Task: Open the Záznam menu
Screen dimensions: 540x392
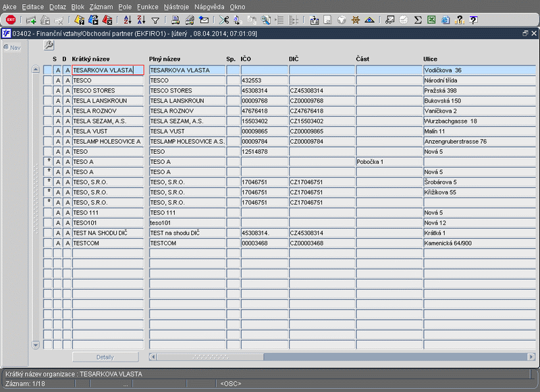Action: pyautogui.click(x=101, y=7)
